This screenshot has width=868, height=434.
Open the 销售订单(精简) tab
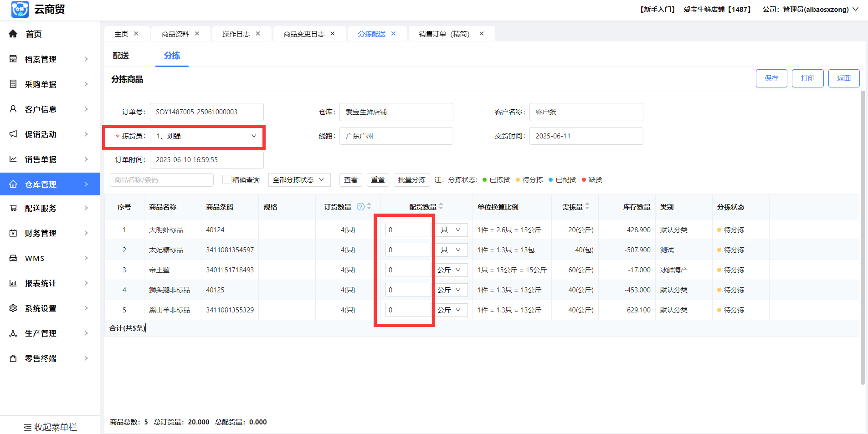click(444, 34)
